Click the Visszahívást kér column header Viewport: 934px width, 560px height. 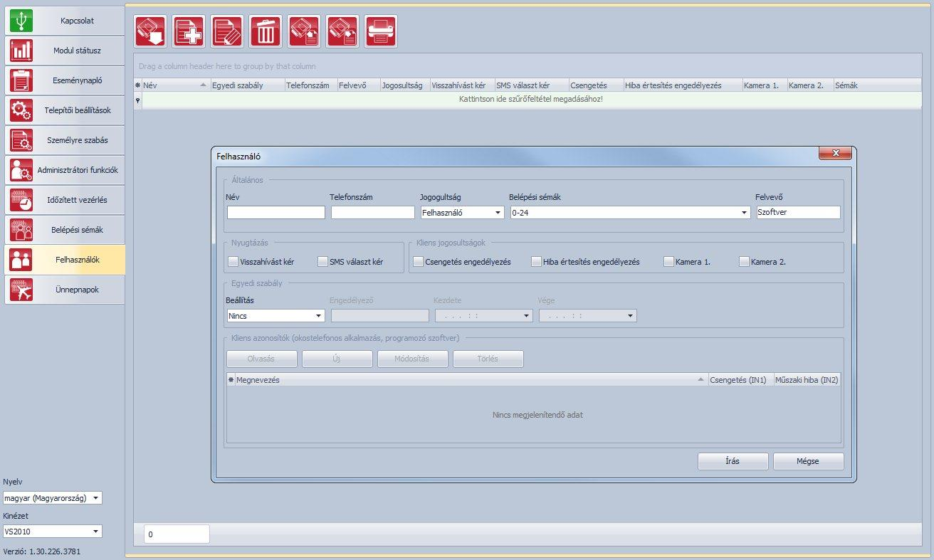coord(462,85)
